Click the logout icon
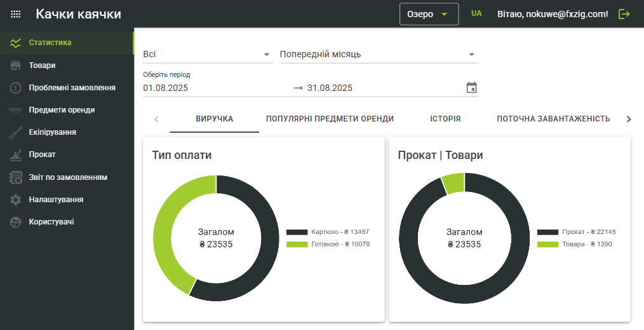The height and width of the screenshot is (330, 644). click(x=624, y=14)
